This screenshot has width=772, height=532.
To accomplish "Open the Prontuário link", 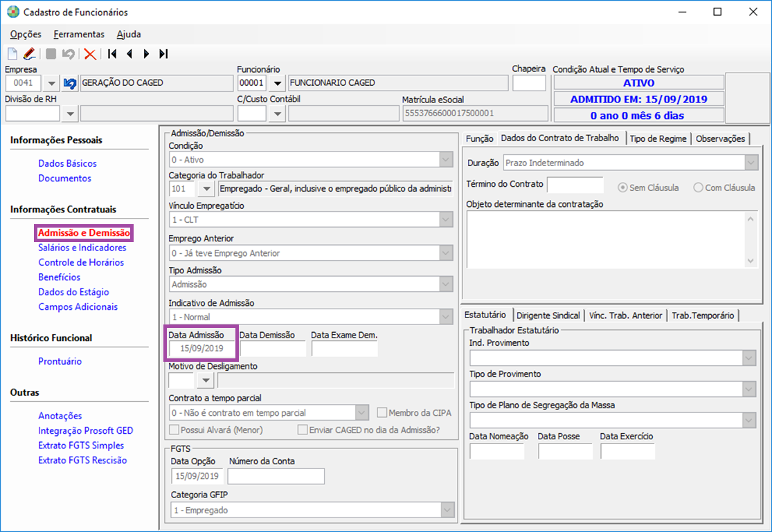I will pos(60,361).
